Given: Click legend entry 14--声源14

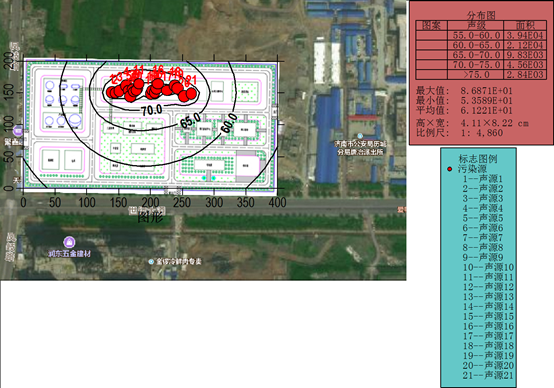Looking at the screenshot, I should click(488, 307).
